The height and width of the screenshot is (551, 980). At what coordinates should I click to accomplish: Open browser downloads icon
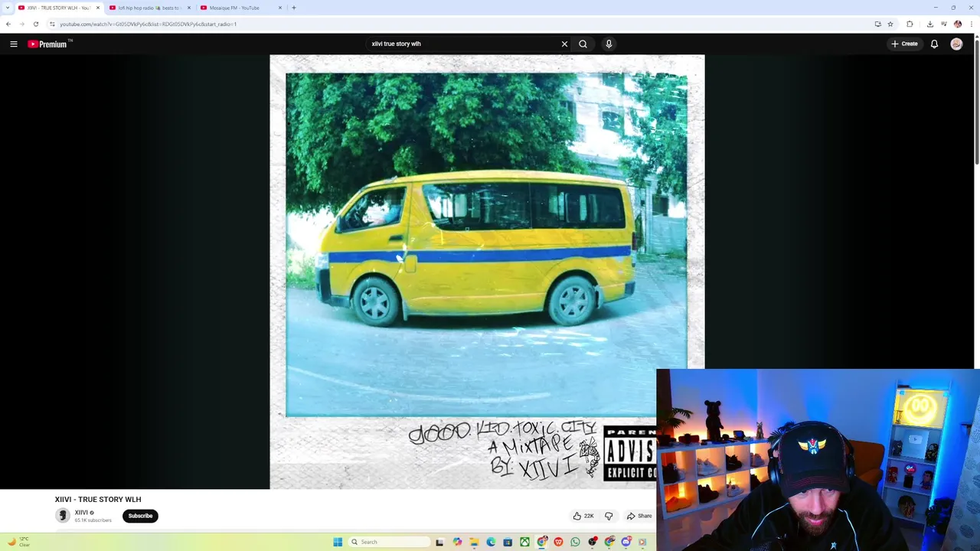tap(930, 24)
